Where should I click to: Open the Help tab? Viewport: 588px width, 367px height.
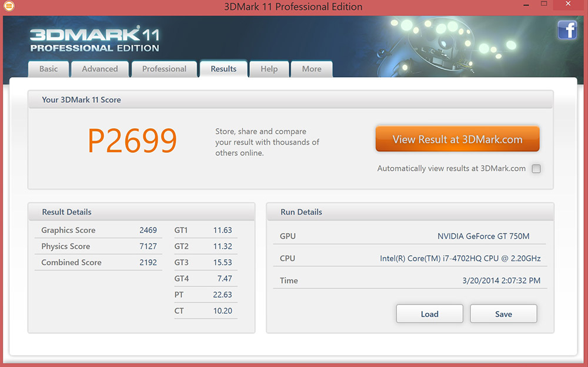point(269,69)
